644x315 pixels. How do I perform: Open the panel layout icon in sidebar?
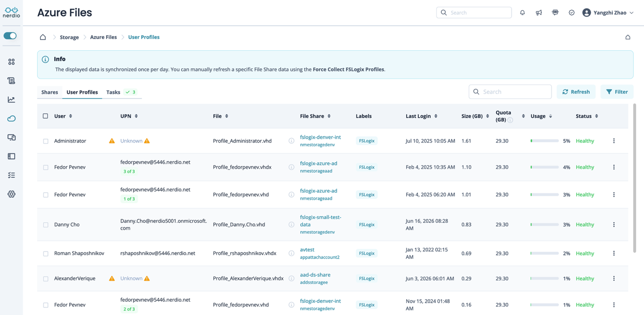pos(11,156)
